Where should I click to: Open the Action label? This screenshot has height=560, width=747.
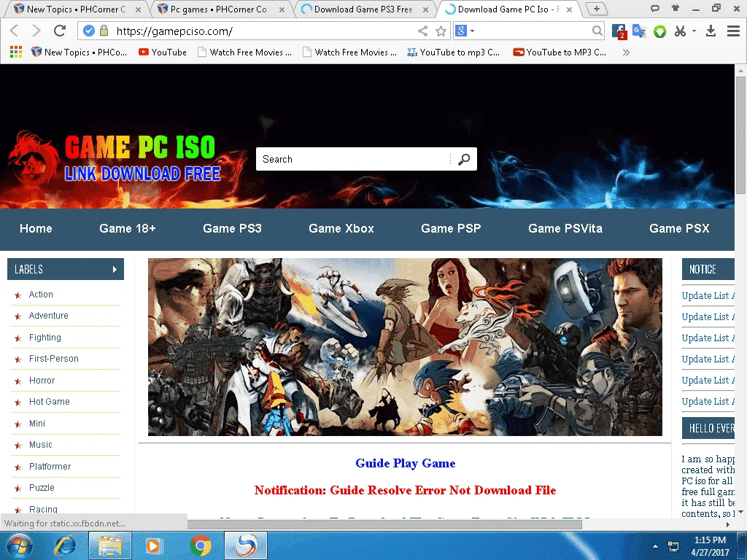pyautogui.click(x=41, y=295)
